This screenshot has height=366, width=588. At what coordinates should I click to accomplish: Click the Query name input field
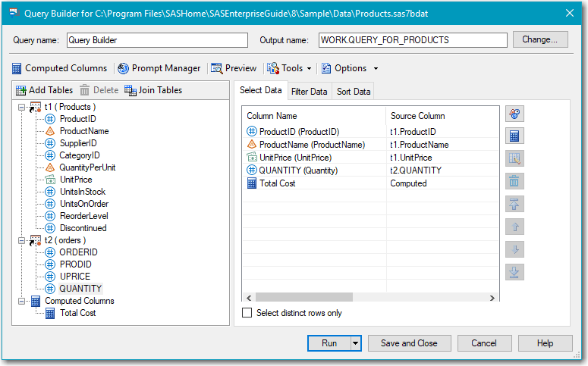click(156, 40)
